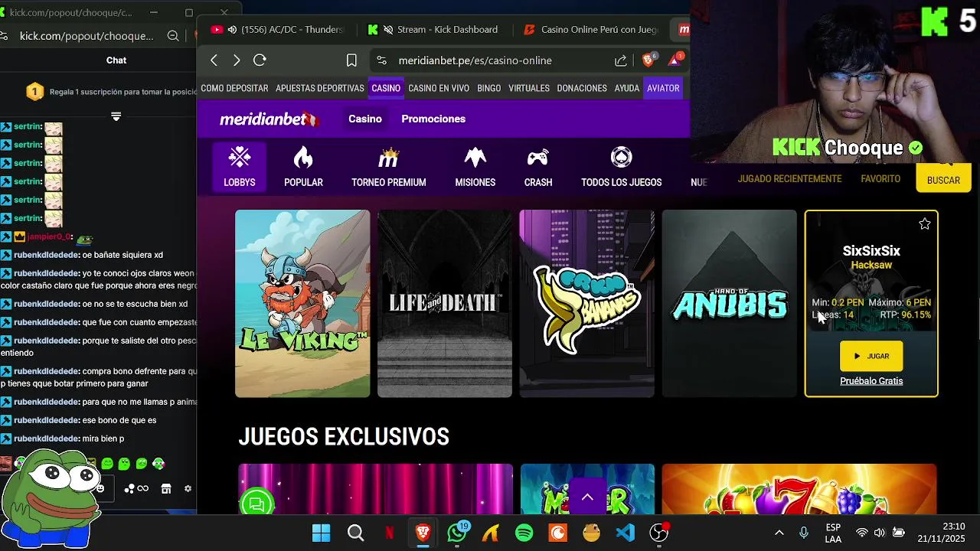Open the LOBBYS category icon

[240, 167]
